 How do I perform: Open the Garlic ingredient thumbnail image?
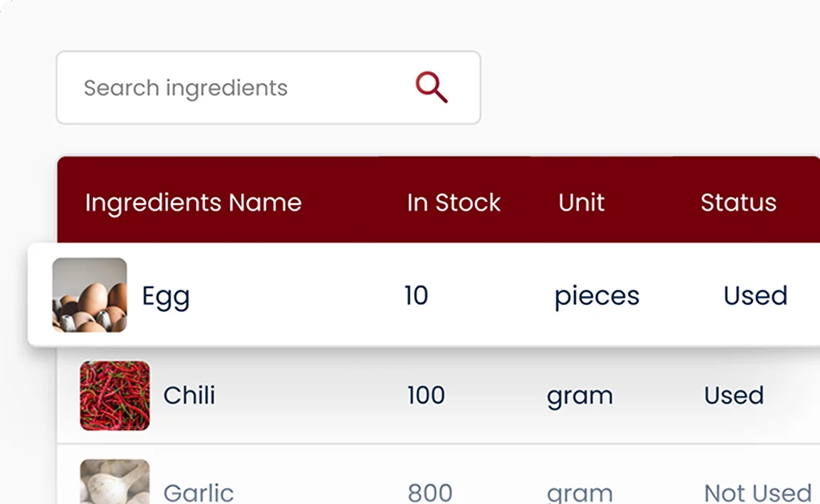pyautogui.click(x=115, y=482)
